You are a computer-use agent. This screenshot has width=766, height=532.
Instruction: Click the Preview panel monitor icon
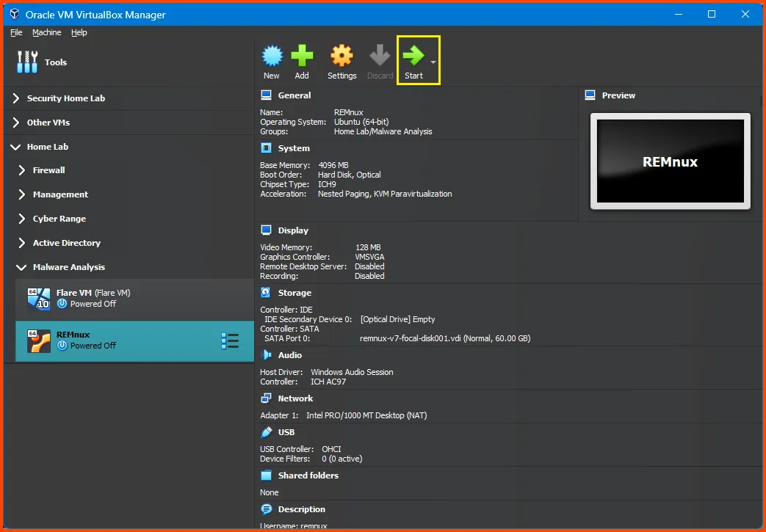(590, 95)
